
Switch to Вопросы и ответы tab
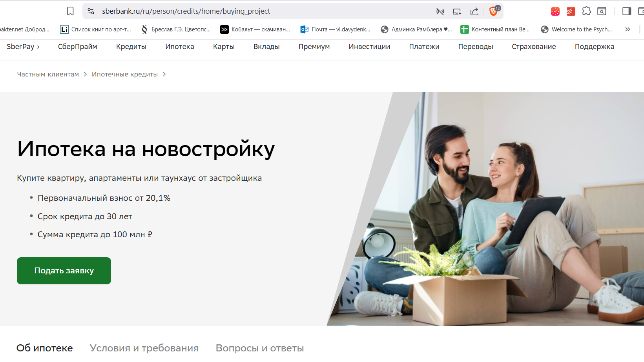(260, 348)
